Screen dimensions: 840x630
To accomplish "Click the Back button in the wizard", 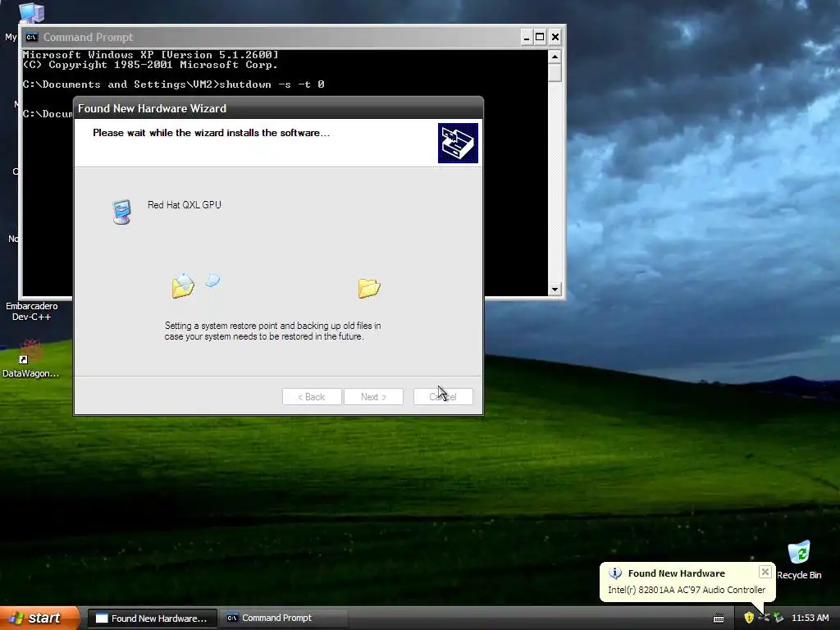I will 312,396.
